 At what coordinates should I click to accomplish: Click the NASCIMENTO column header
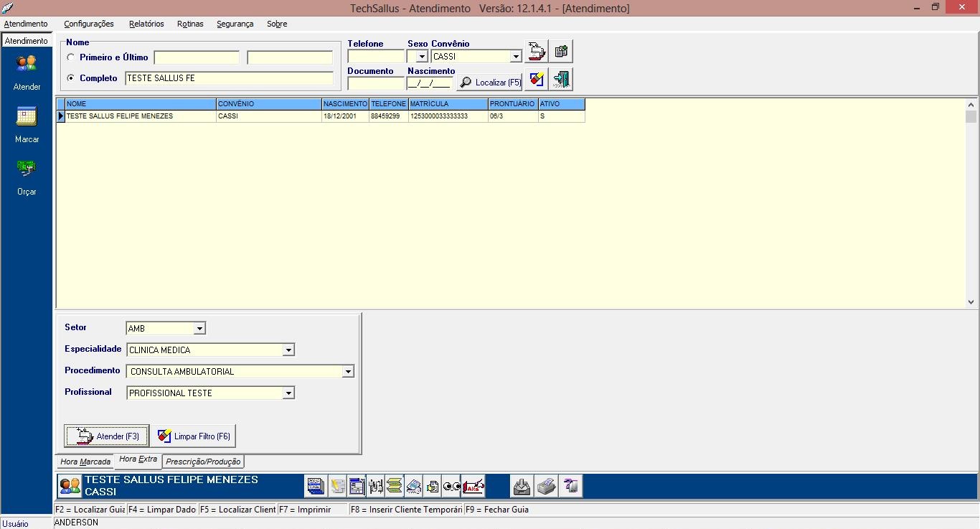345,104
